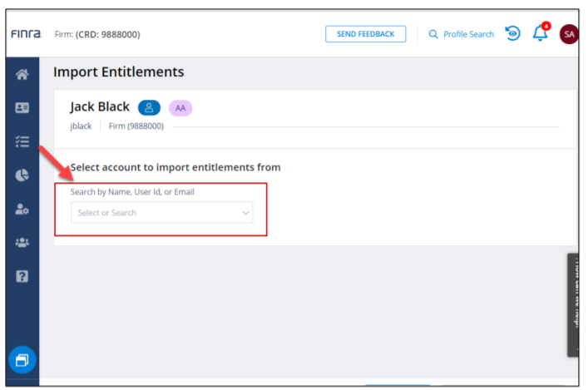Open the notifications bell
588x390 pixels.
click(x=540, y=34)
